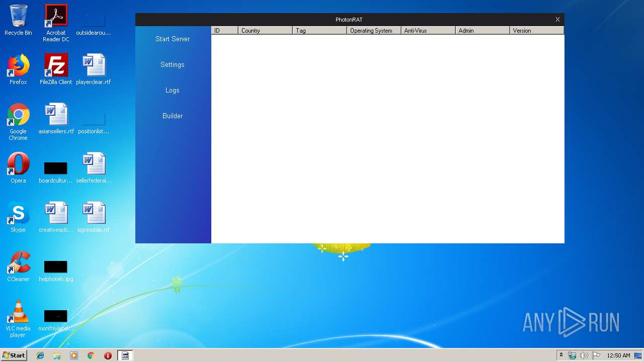Close the PhotonRAT window
The width and height of the screenshot is (644, 362).
(x=557, y=20)
